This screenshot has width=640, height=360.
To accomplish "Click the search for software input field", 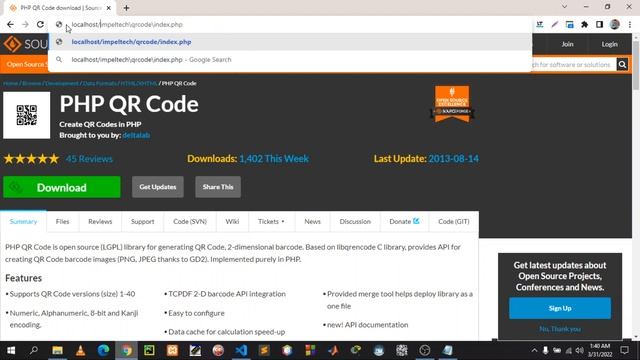I will (573, 64).
